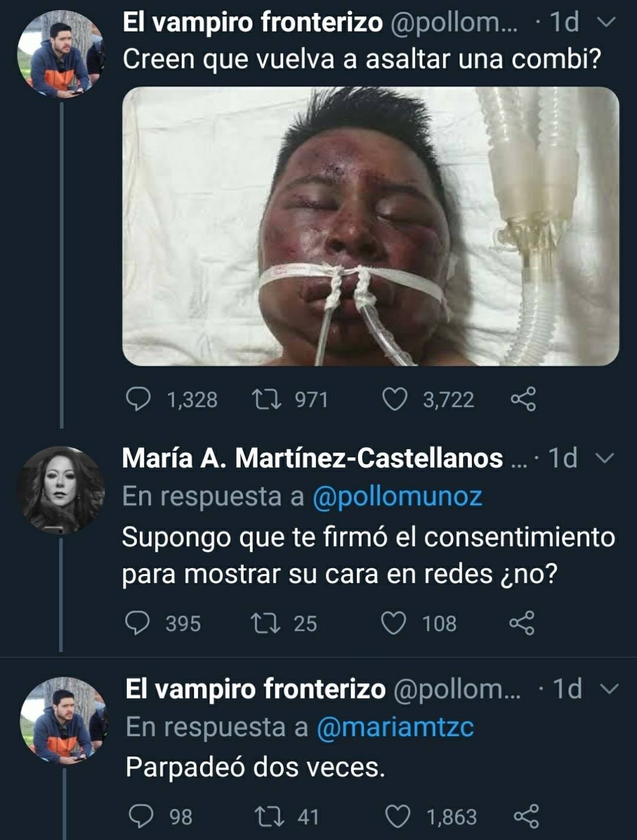The height and width of the screenshot is (840, 637).
Task: Like the tweet with 3,722 likes
Action: tap(395, 399)
